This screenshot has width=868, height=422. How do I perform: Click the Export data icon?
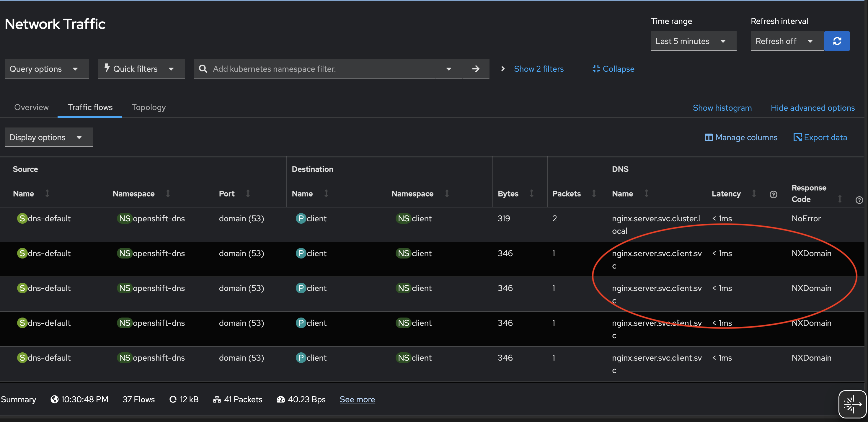(x=797, y=137)
